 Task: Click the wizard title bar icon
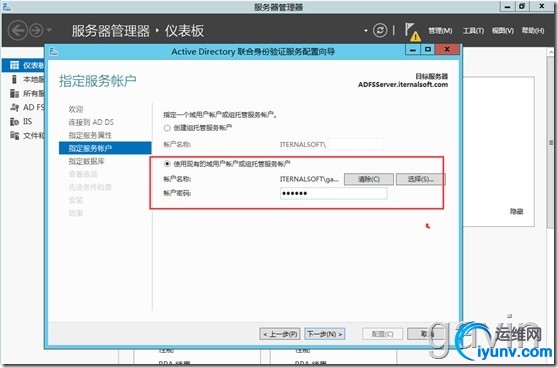pos(54,52)
